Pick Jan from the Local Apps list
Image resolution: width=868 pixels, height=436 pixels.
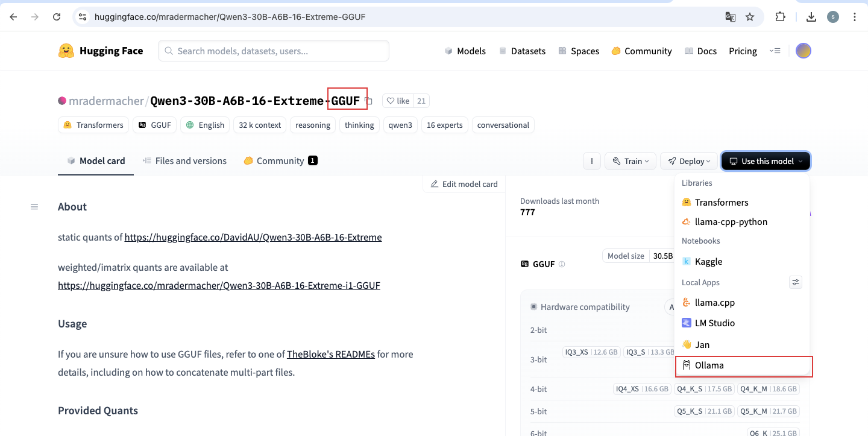742,345
